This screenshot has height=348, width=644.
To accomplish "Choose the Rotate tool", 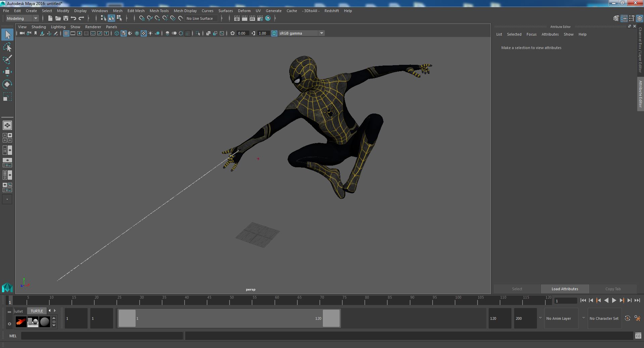I will tap(7, 84).
